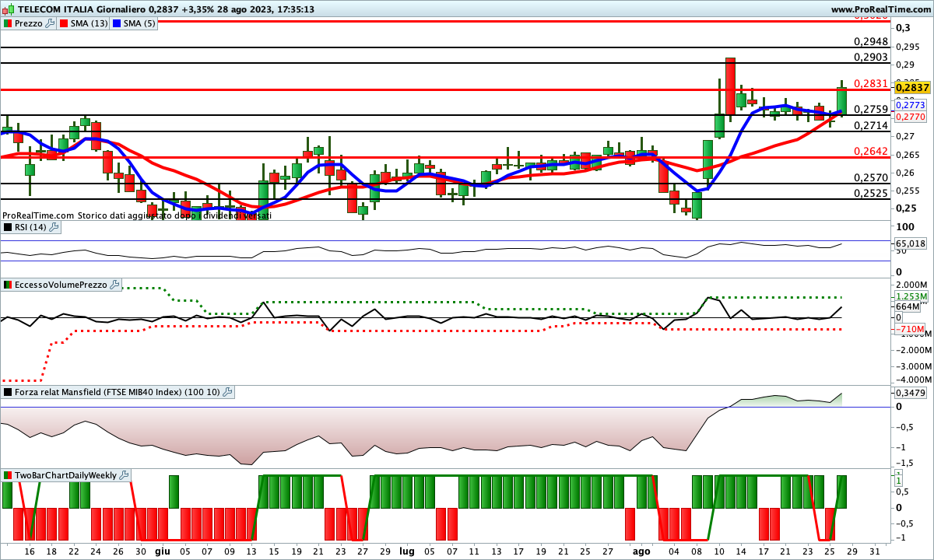934x560 pixels.
Task: Select the TwoBarChartDailyWeekly indicator label
Action: point(66,475)
